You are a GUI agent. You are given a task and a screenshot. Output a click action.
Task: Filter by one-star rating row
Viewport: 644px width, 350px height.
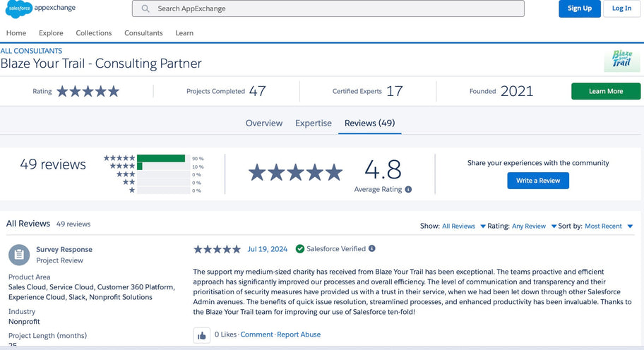tap(166, 191)
